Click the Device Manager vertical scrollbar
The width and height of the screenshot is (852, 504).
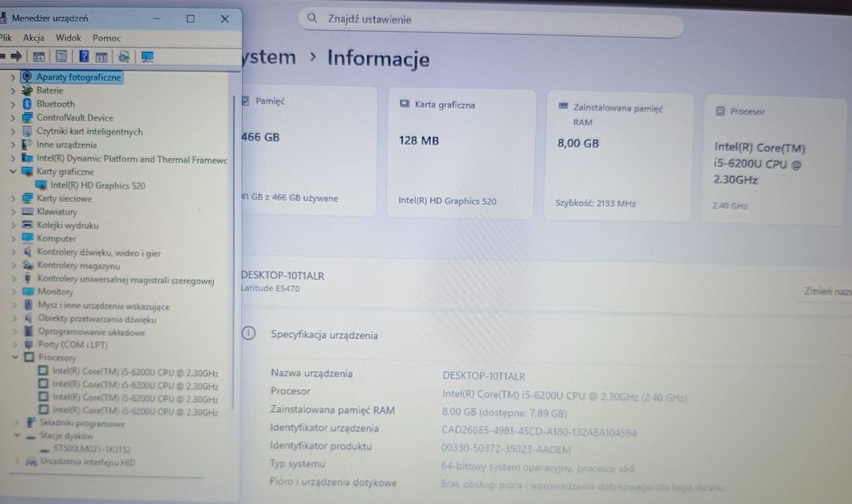click(233, 253)
